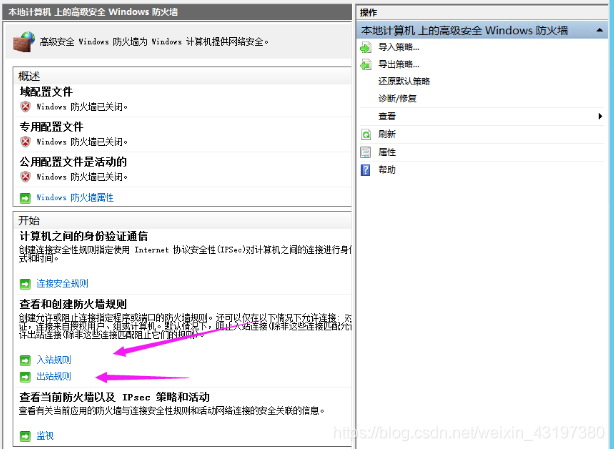Click the 公用配置文件是活动的 heading
Image resolution: width=614 pixels, height=451 pixels.
(73, 162)
